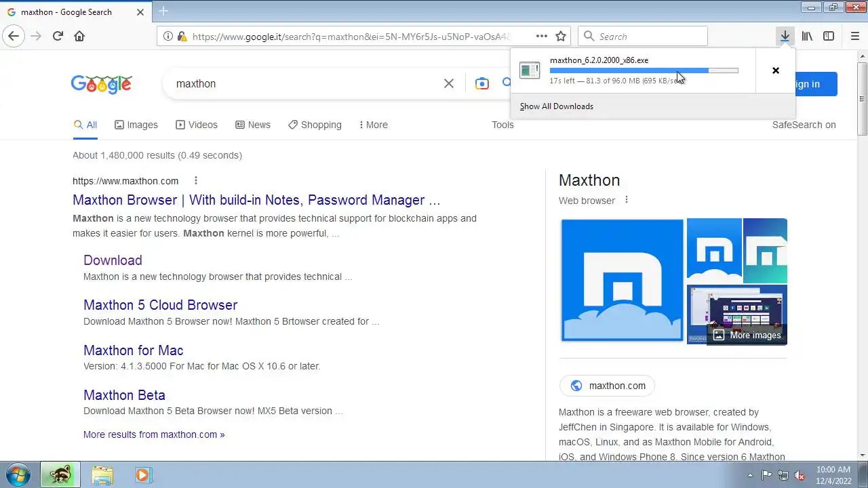This screenshot has height=488, width=868.
Task: Toggle the sidebars toolbar icon
Action: (x=829, y=36)
